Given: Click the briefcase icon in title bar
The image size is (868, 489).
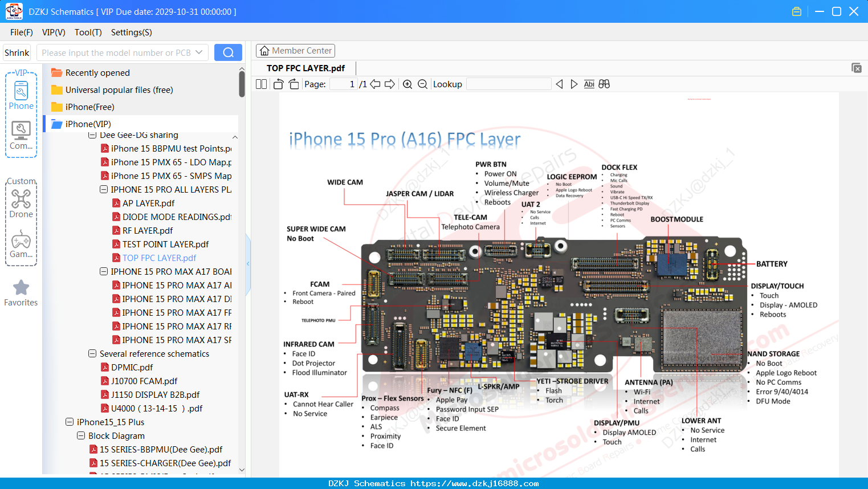Looking at the screenshot, I should tap(797, 11).
